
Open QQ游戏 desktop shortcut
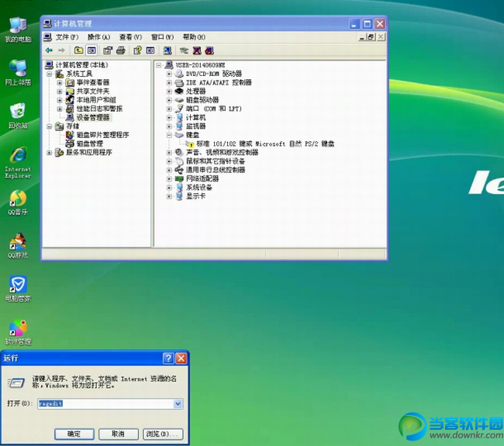[x=18, y=246]
